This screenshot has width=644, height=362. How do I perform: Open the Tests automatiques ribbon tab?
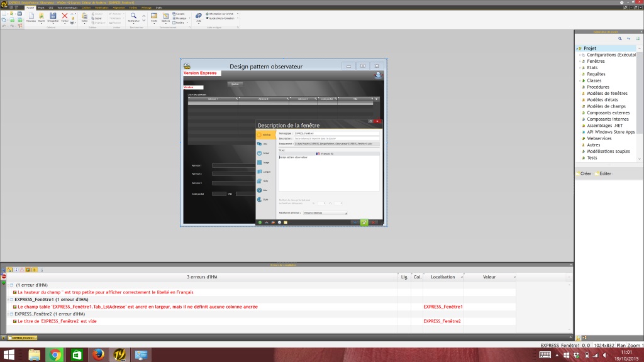67,8
